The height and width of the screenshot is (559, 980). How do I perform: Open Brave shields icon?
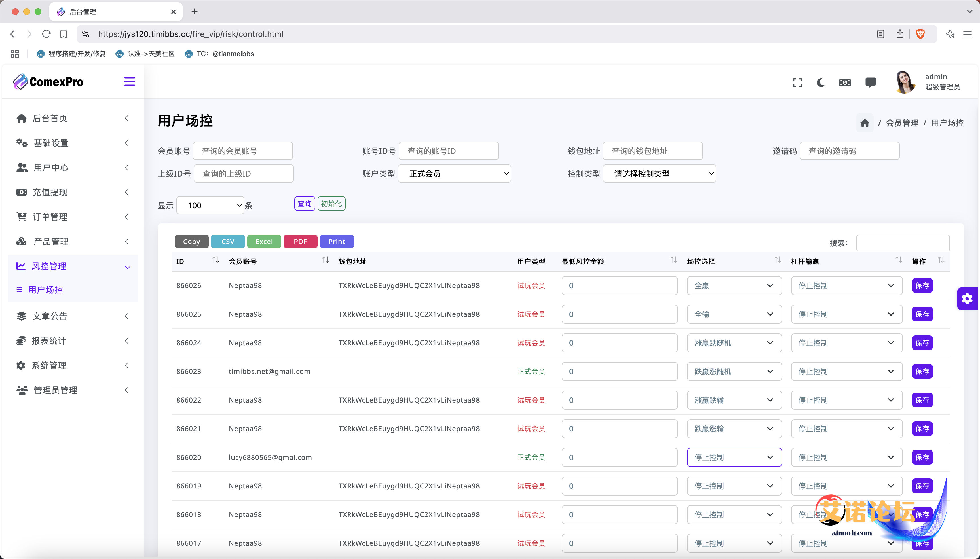point(920,34)
